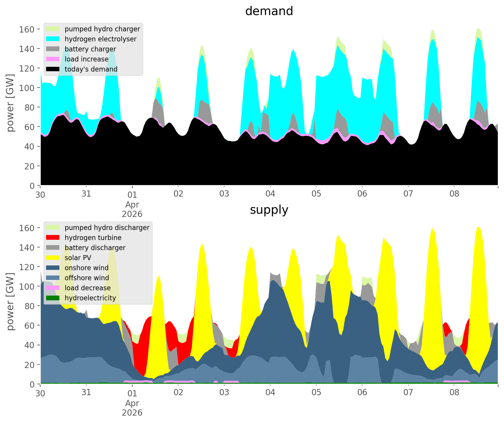
Task: Click the dark blue onshore wind swatch
Action: pos(53,268)
